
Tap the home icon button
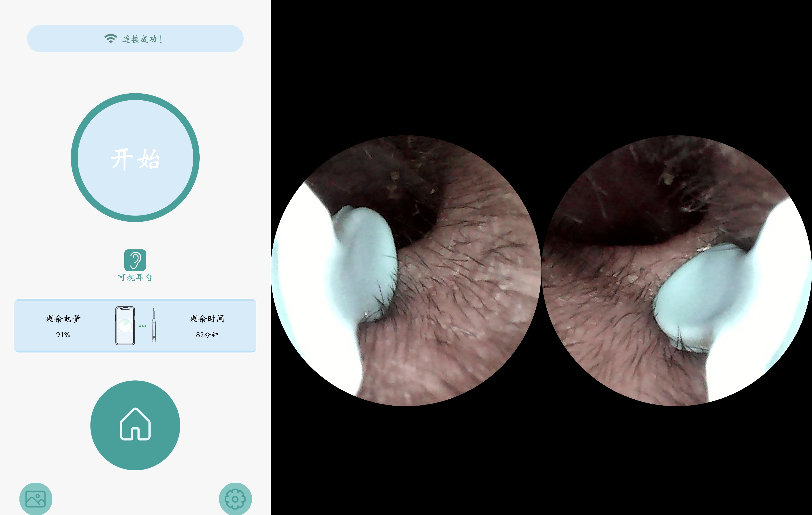pyautogui.click(x=135, y=425)
